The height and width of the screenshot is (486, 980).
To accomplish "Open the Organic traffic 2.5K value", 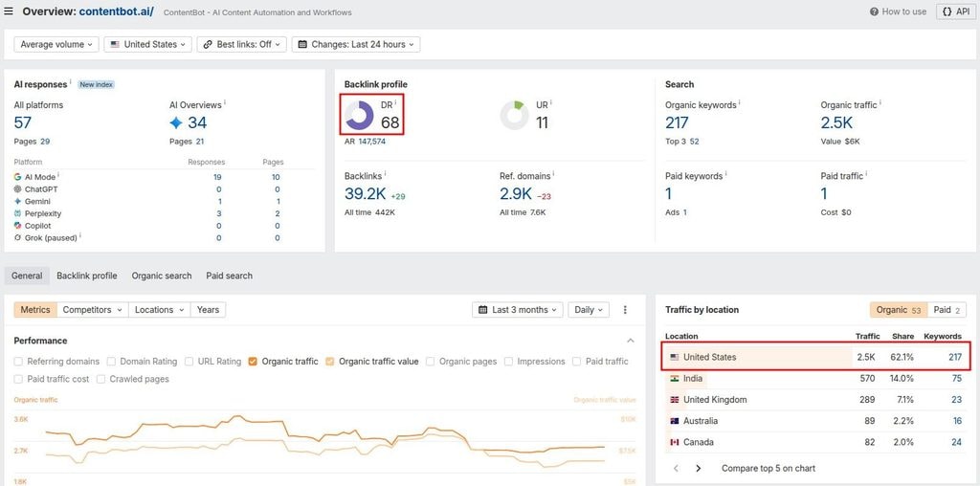I will click(x=836, y=122).
